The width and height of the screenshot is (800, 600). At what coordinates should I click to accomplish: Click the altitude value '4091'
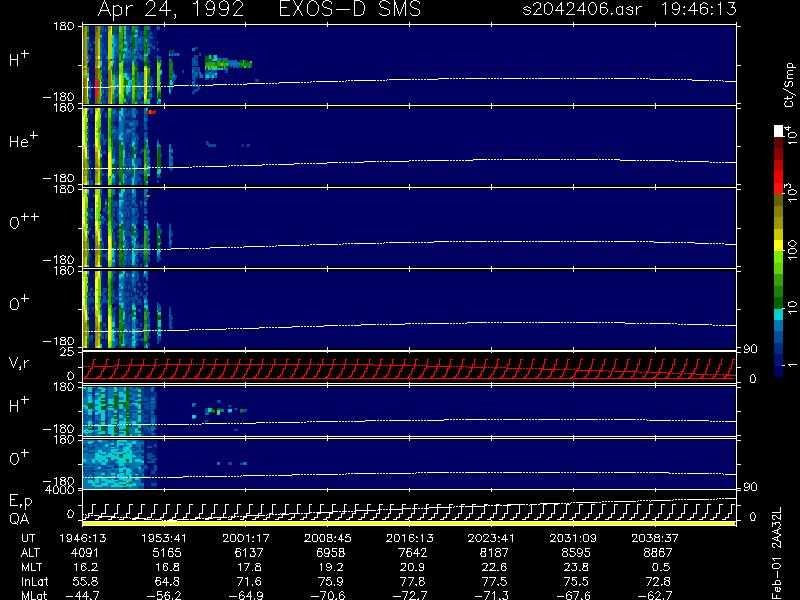(x=85, y=553)
